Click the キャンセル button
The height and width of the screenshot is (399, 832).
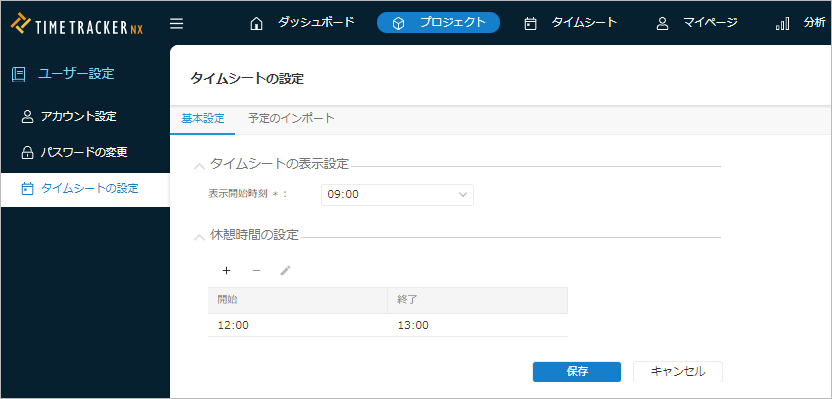click(x=678, y=372)
